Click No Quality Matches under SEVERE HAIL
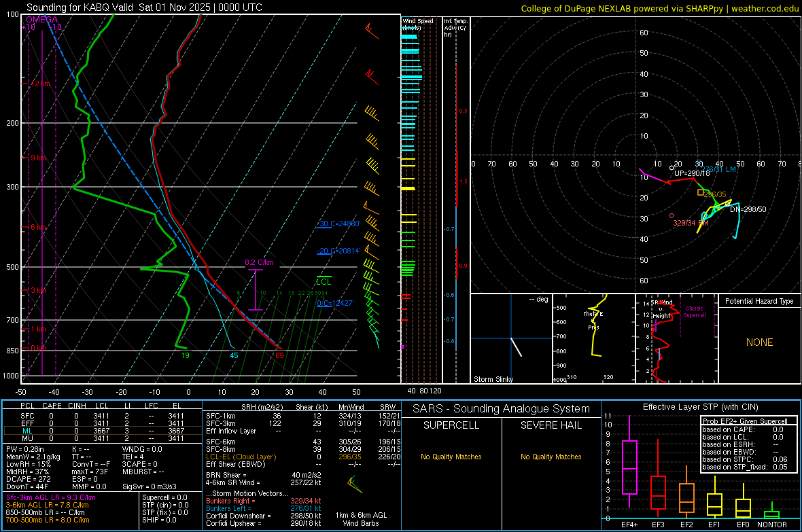This screenshot has height=532, width=802. coord(551,457)
